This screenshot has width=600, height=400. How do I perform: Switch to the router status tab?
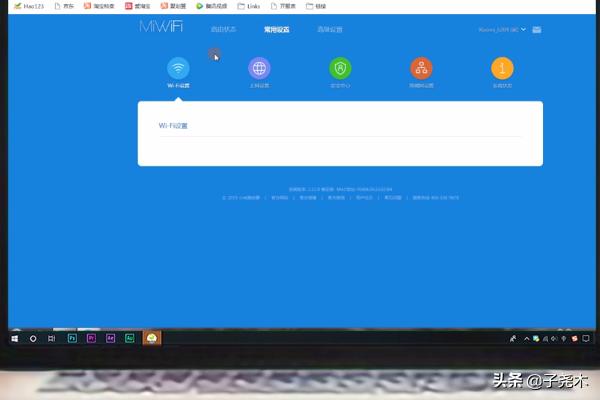tap(223, 29)
